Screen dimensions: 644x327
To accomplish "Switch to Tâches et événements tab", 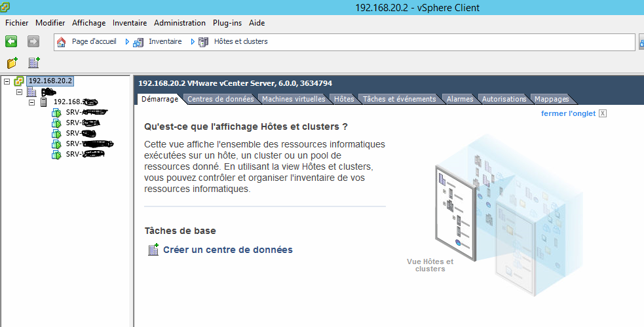I will point(400,99).
